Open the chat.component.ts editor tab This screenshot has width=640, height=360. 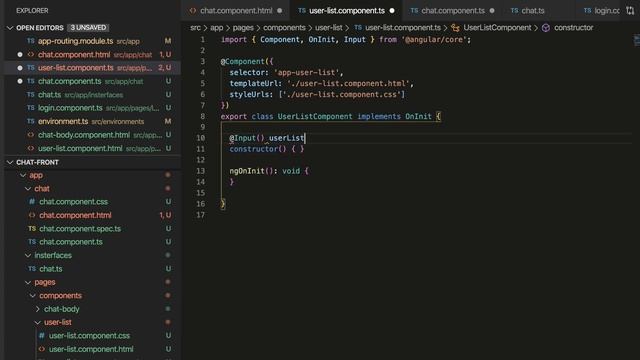click(453, 11)
